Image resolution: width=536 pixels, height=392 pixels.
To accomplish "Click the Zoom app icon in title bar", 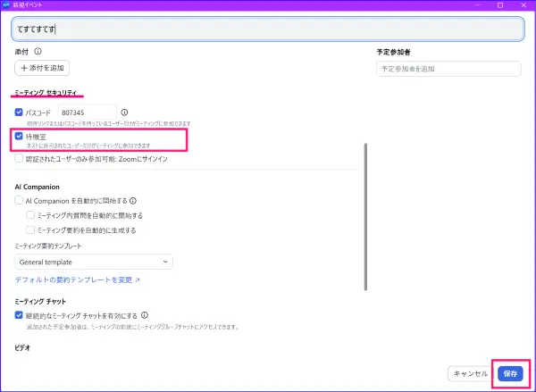I will (x=6, y=5).
